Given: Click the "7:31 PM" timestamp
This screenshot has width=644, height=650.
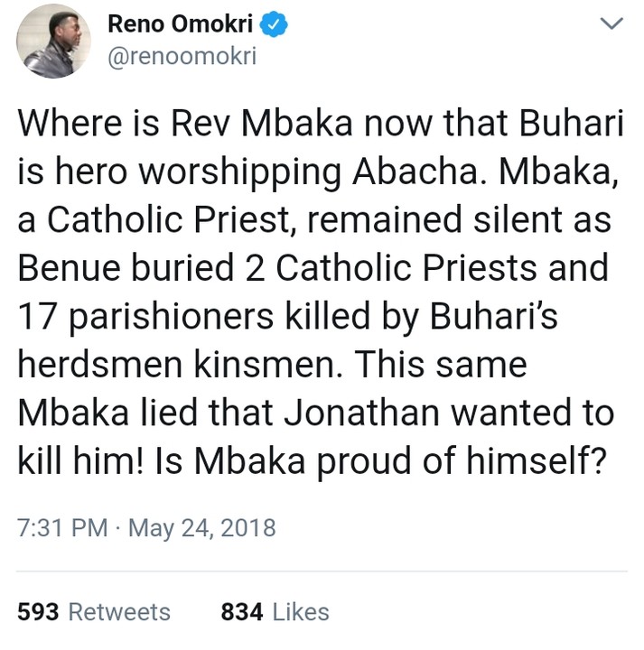Looking at the screenshot, I should pos(61,528).
